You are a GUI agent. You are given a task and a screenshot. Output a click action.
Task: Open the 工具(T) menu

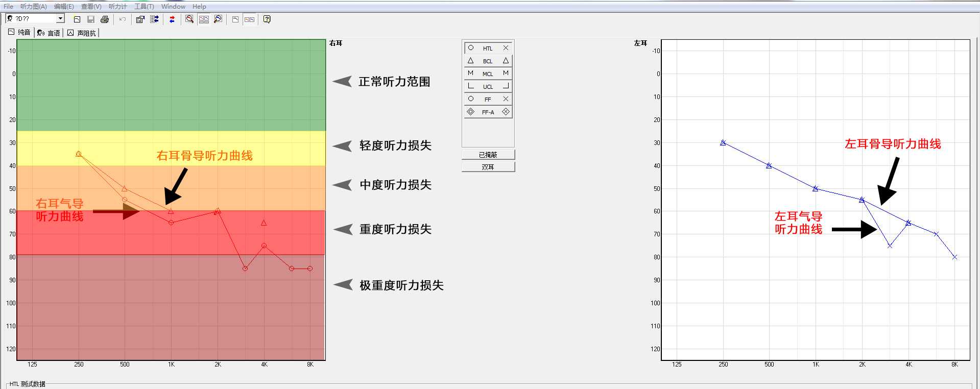144,7
